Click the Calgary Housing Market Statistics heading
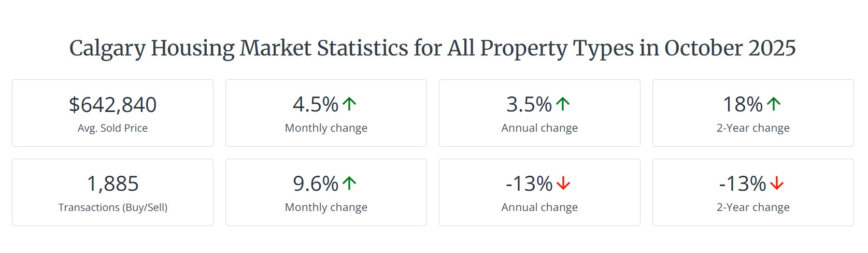The image size is (868, 253). pos(433,48)
